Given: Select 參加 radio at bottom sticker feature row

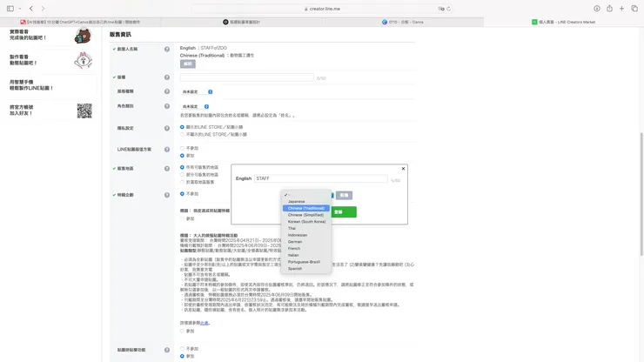Looking at the screenshot, I should (182, 356).
